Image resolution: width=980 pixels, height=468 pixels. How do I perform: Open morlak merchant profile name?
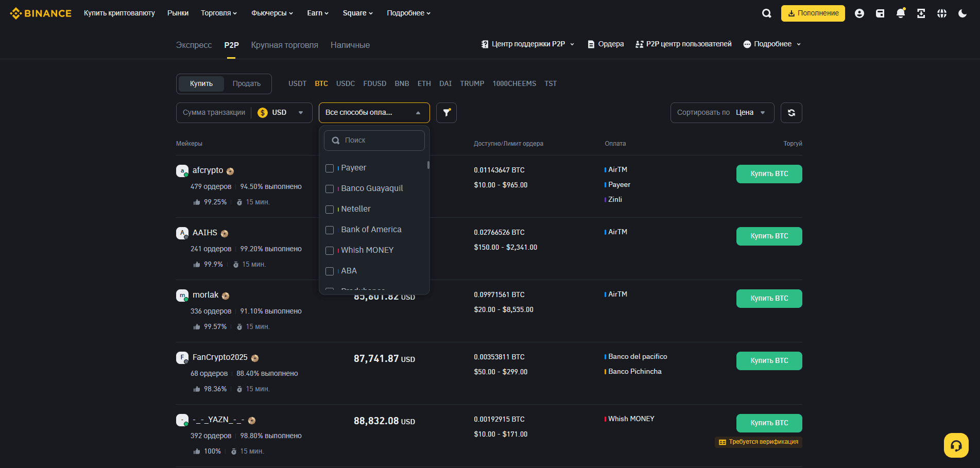click(205, 295)
